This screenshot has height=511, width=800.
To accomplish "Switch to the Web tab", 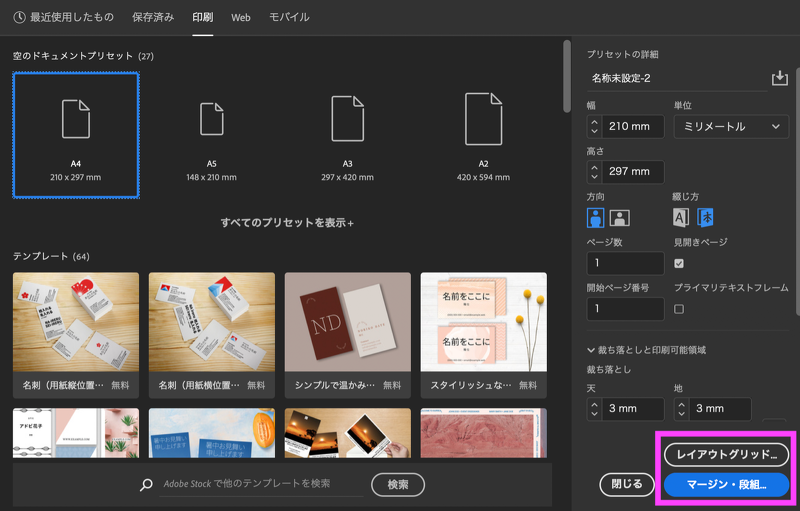I will click(241, 18).
